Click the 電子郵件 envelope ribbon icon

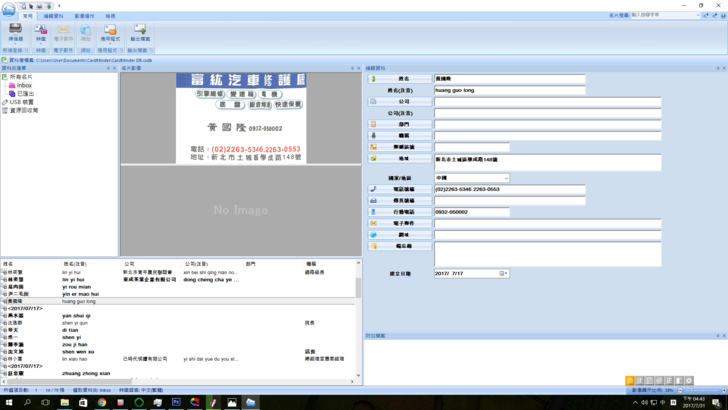coord(62,32)
